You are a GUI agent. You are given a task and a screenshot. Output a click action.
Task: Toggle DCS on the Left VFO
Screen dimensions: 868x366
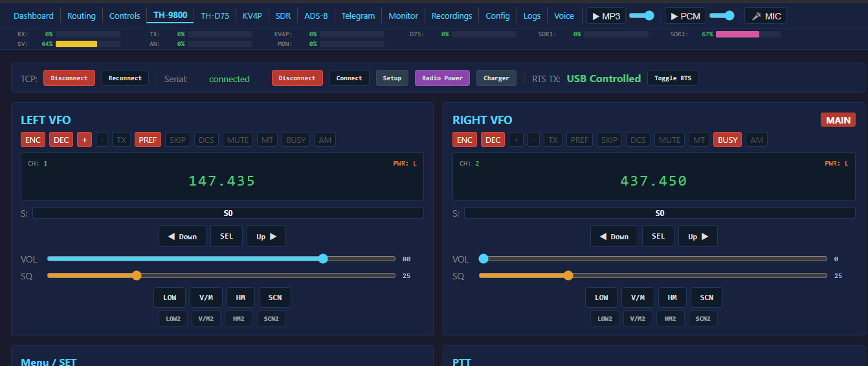coord(206,140)
